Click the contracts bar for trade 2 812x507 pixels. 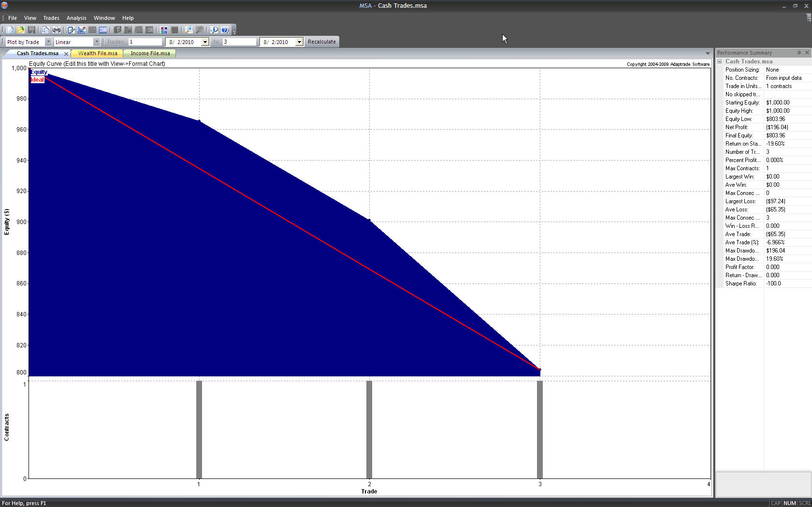369,430
